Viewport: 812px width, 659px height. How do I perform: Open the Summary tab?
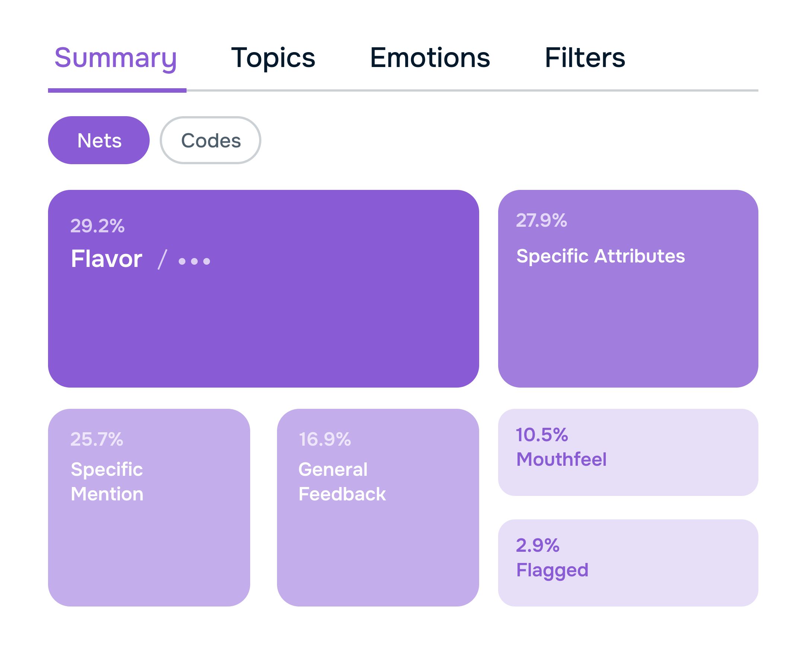pyautogui.click(x=115, y=58)
